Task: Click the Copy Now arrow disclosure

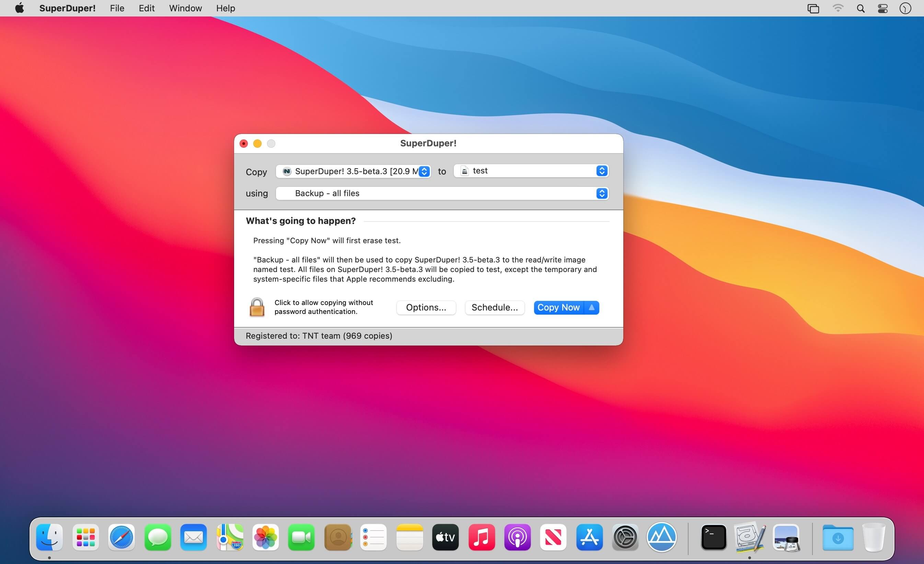Action: tap(591, 307)
